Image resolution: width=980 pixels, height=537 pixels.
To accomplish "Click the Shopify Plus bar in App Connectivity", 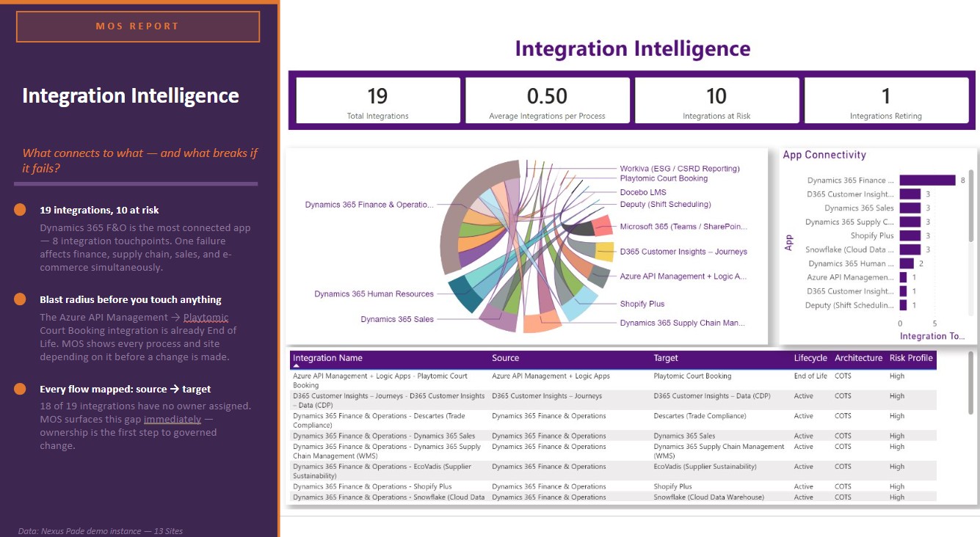I will tap(910, 236).
